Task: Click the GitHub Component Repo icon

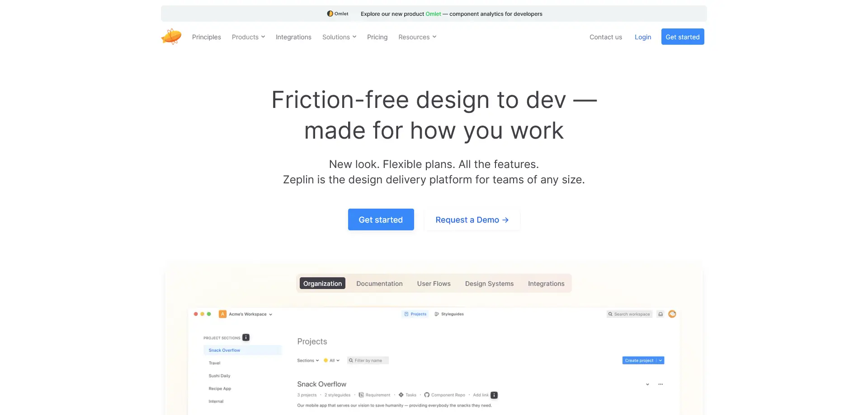Action: [427, 395]
